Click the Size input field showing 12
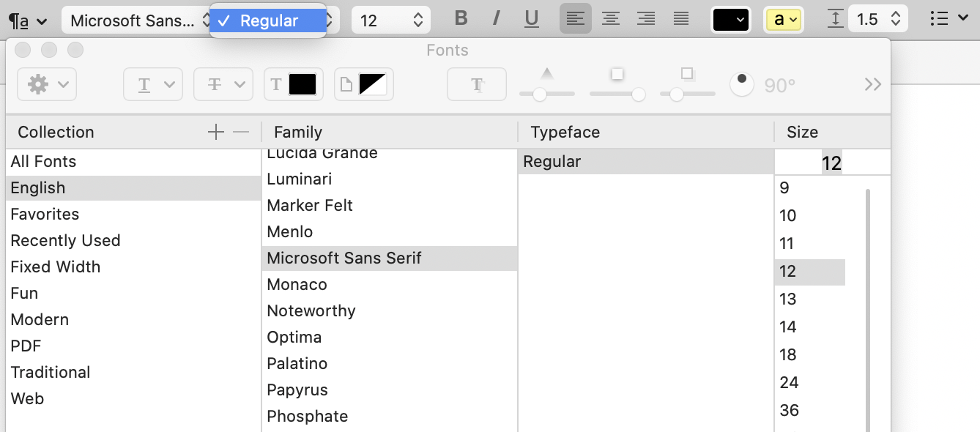The width and height of the screenshot is (980, 432). click(x=832, y=163)
